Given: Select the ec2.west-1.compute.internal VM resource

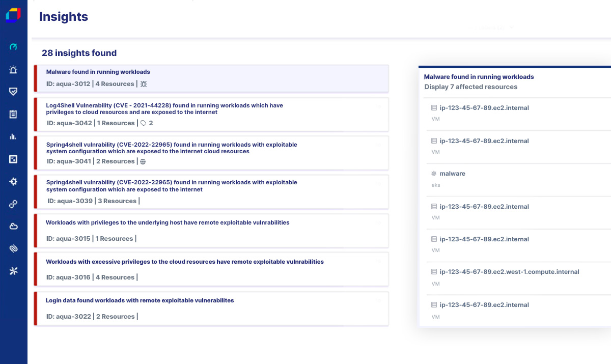Looking at the screenshot, I should click(509, 272).
